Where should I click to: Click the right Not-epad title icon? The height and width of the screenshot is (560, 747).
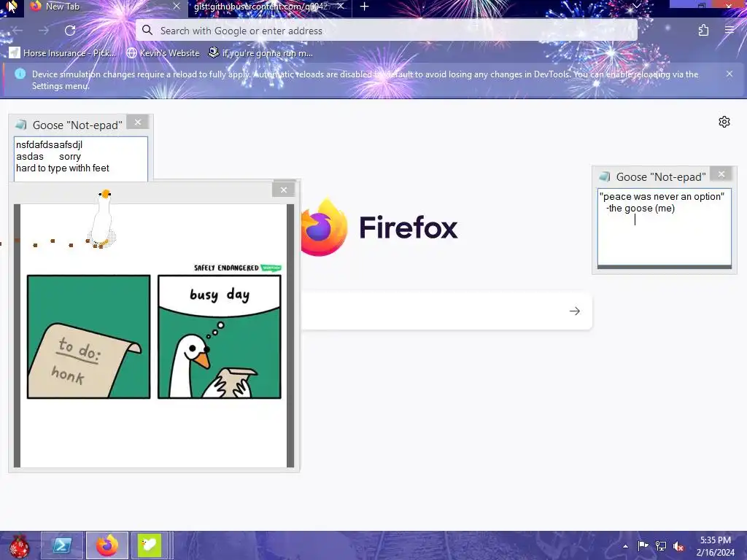coord(605,176)
